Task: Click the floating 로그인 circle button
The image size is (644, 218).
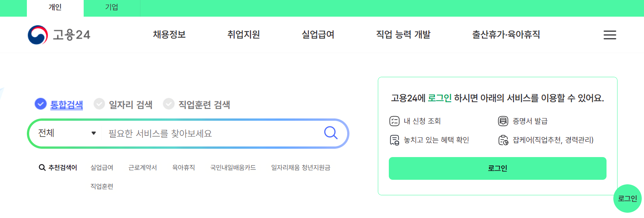Action: tap(628, 199)
